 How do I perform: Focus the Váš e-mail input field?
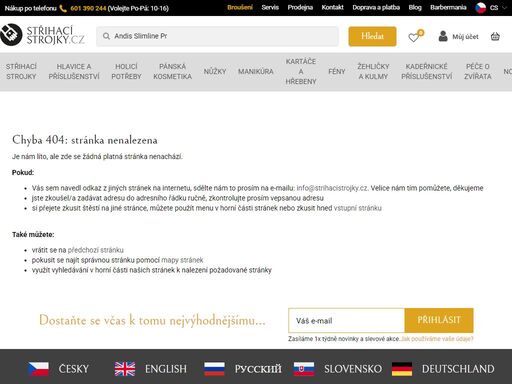point(346,320)
